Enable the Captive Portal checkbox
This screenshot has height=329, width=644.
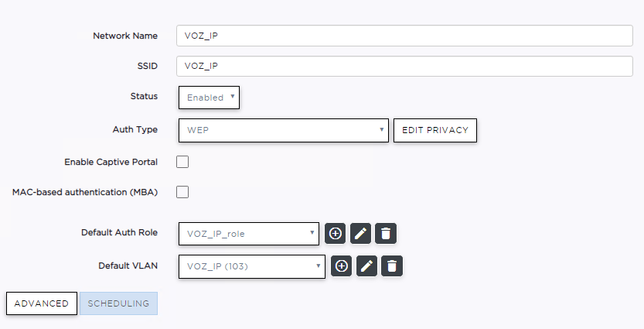[x=182, y=162]
